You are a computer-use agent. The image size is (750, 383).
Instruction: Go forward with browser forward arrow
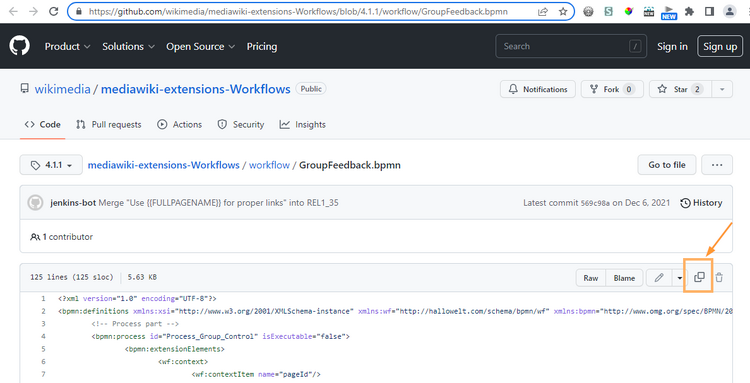33,11
